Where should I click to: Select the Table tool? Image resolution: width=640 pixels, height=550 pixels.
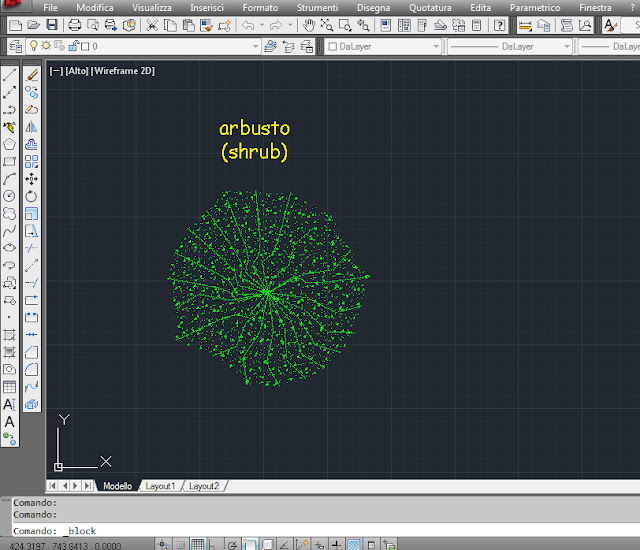click(x=9, y=387)
